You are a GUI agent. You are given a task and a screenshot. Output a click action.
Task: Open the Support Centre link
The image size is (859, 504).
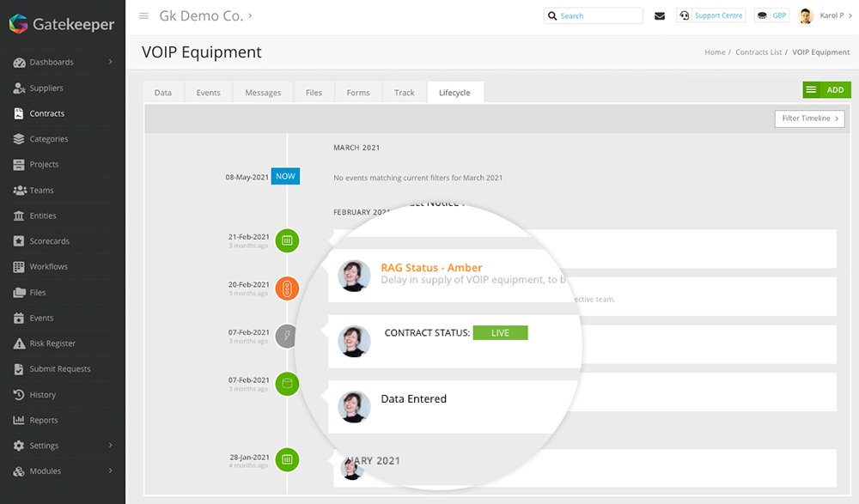pos(710,15)
